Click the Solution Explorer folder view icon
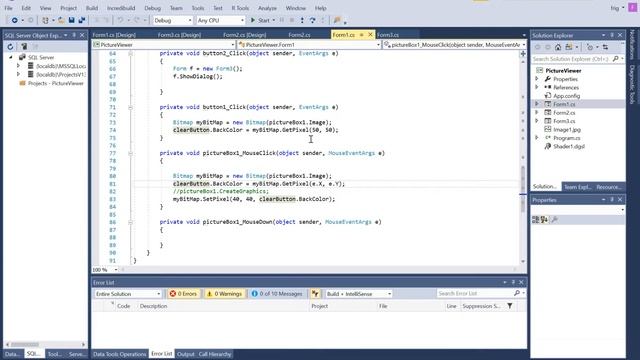 pos(569,47)
